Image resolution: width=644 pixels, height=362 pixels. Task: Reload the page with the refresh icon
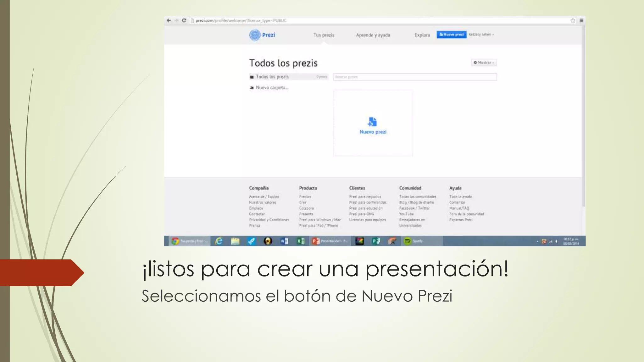point(184,20)
